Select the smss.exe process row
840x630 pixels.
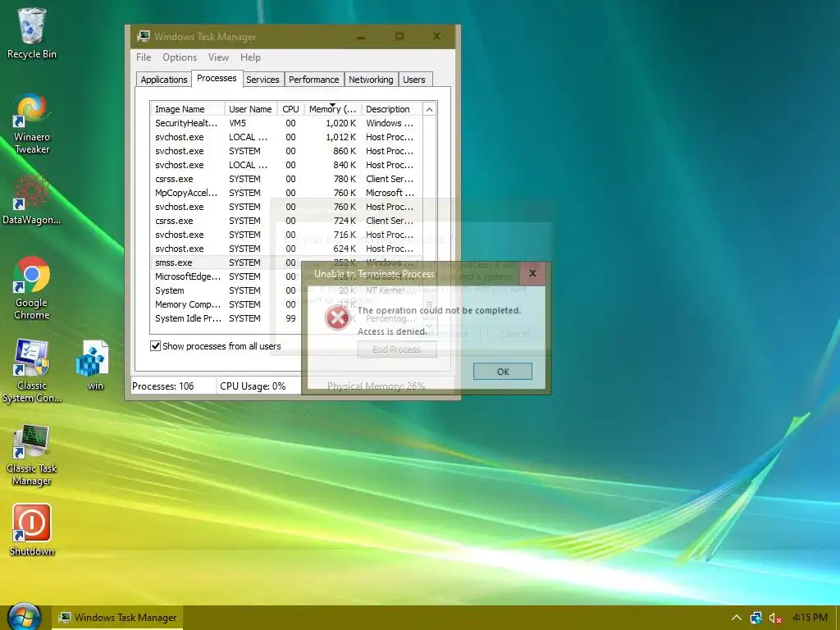pyautogui.click(x=286, y=262)
